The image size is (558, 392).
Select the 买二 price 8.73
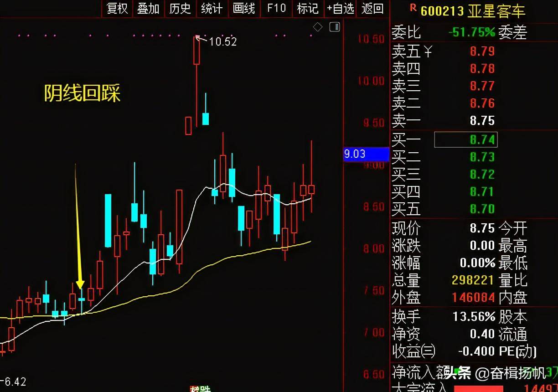click(x=482, y=157)
